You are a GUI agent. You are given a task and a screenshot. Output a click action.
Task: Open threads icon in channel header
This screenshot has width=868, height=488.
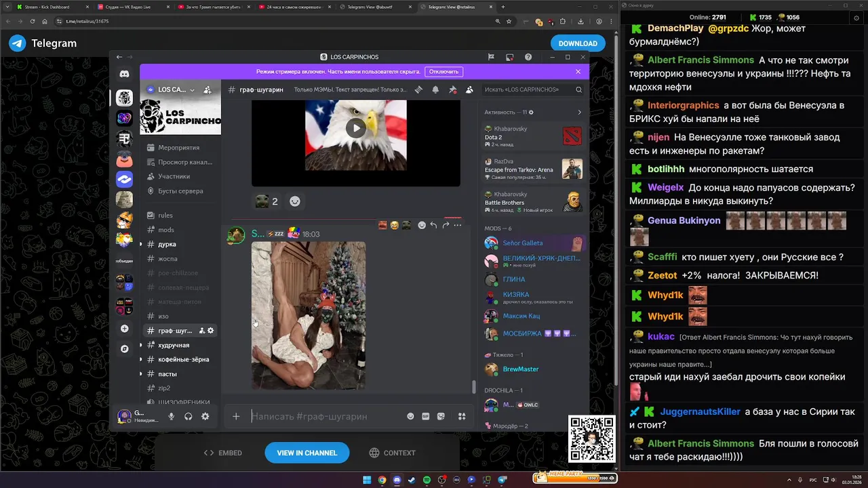pyautogui.click(x=419, y=89)
